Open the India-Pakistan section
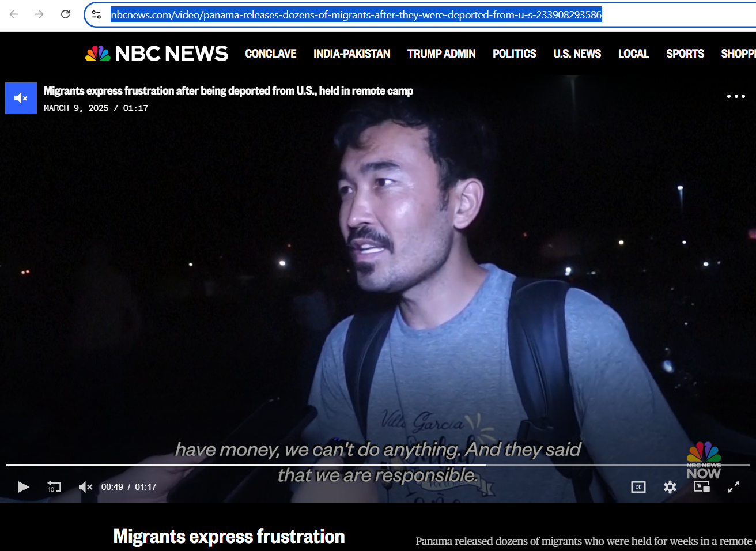 pyautogui.click(x=351, y=54)
